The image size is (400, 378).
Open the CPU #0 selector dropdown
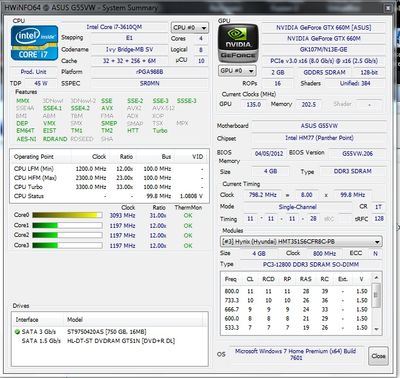[x=190, y=28]
